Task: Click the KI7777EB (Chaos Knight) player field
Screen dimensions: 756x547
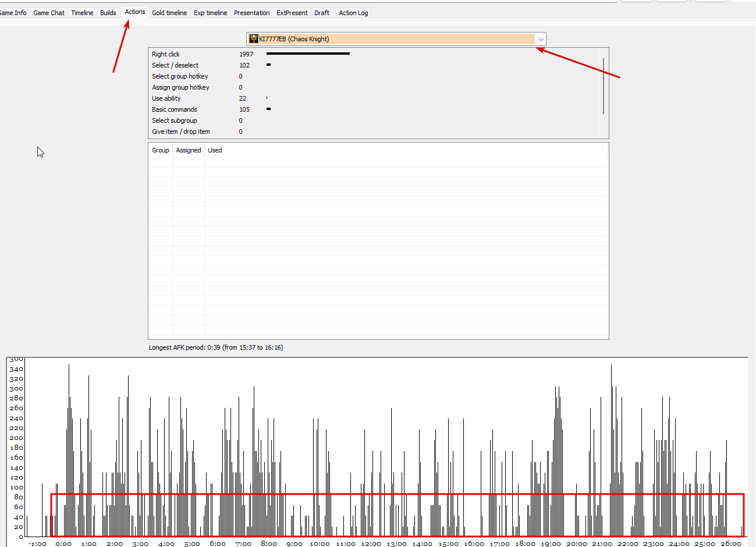Action: (396, 39)
